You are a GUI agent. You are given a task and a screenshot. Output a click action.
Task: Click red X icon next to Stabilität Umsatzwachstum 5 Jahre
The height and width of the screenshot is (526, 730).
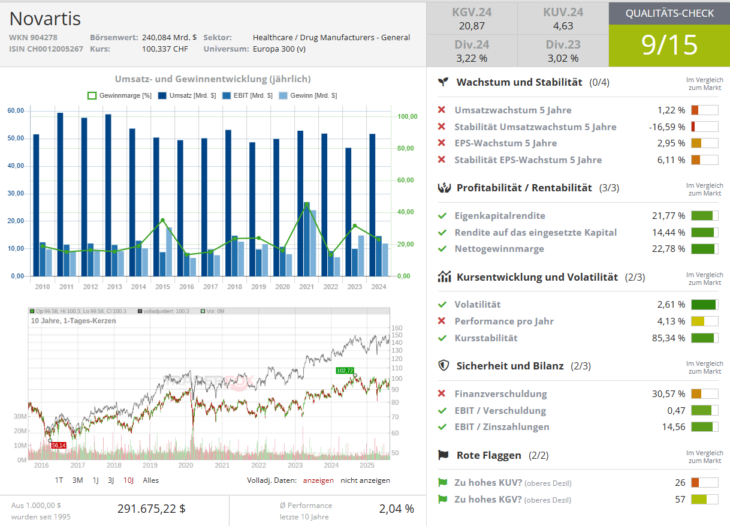tap(442, 127)
